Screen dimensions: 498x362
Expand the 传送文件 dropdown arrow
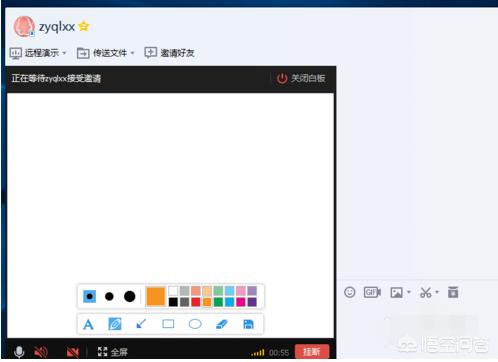[x=132, y=53]
